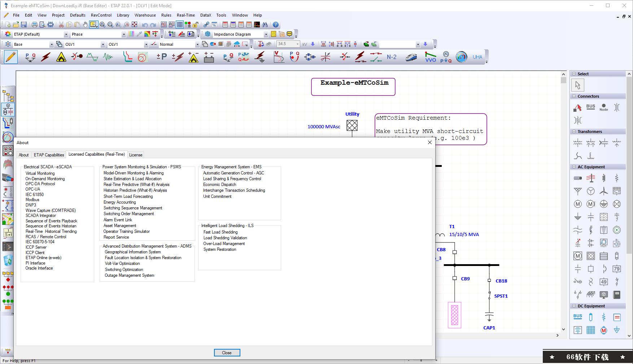This screenshot has height=364, width=633.
Task: Open Star protective coordination mode
Action: coord(127,57)
